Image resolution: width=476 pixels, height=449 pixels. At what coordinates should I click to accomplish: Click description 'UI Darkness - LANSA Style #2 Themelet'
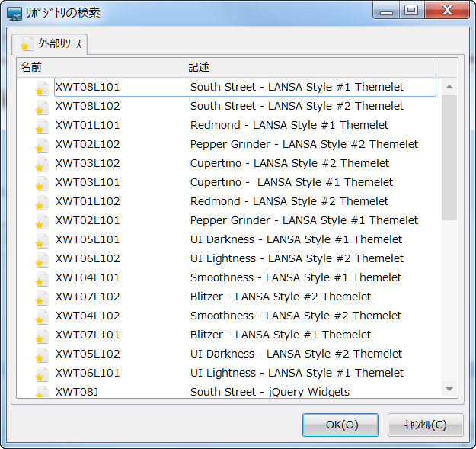click(296, 354)
